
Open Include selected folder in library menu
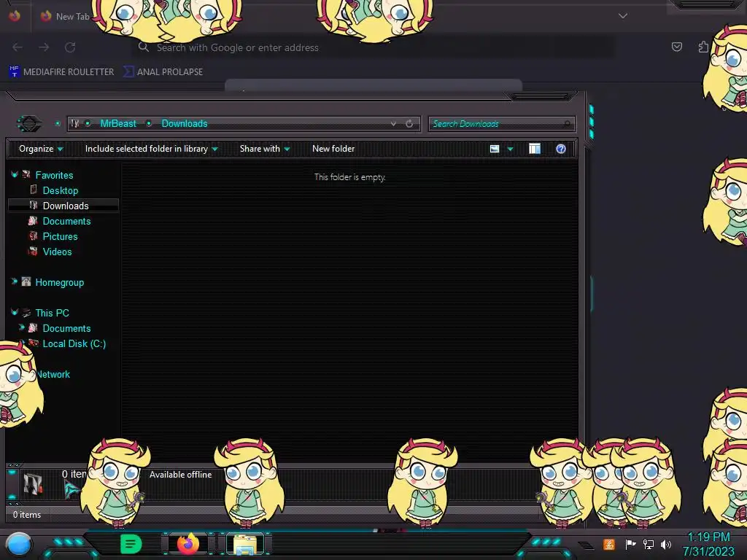click(152, 149)
